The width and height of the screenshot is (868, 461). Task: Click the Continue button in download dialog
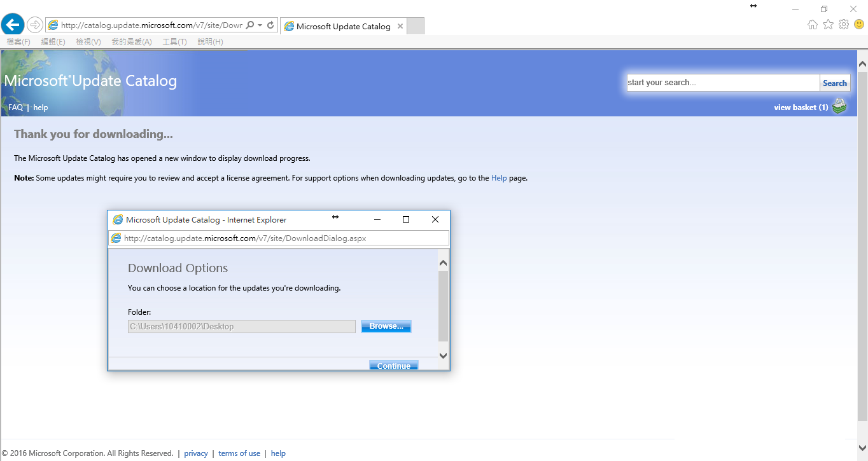pyautogui.click(x=394, y=365)
